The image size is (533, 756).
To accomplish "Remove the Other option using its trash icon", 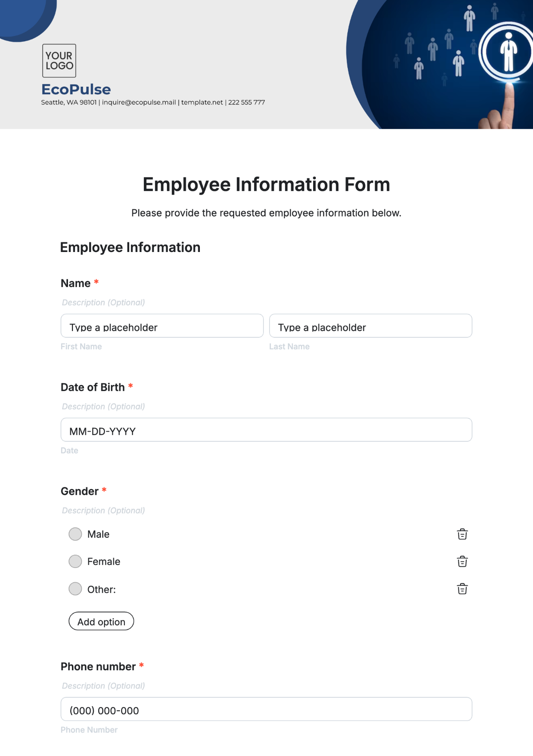I will 462,589.
